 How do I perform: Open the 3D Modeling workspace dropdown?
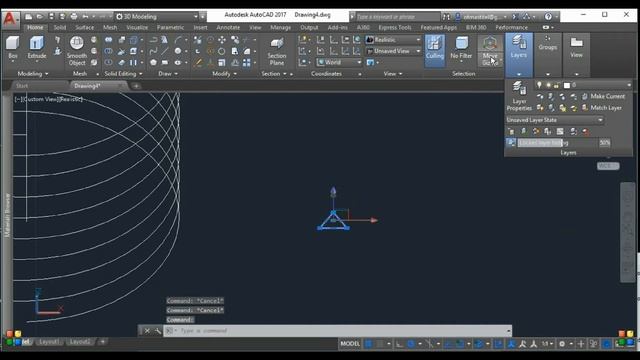156,17
